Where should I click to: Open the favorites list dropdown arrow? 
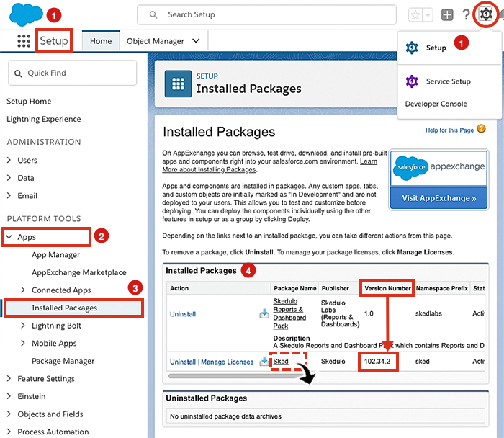coord(428,15)
